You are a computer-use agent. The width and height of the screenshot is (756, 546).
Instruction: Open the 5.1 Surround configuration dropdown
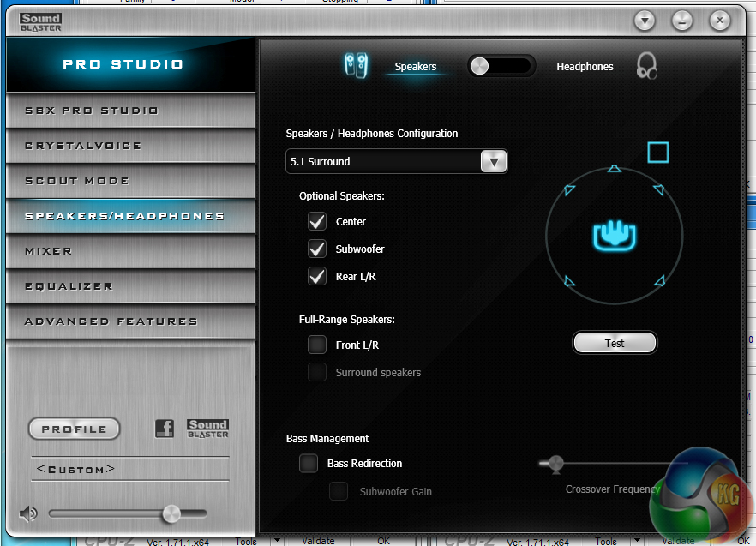point(493,162)
